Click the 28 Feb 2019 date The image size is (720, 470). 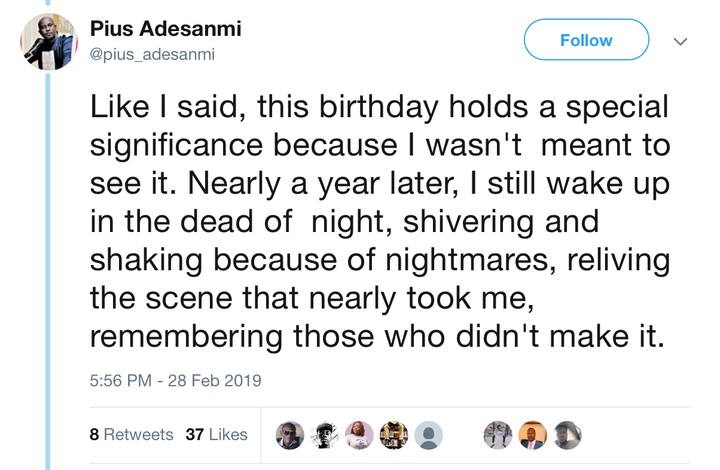215,381
